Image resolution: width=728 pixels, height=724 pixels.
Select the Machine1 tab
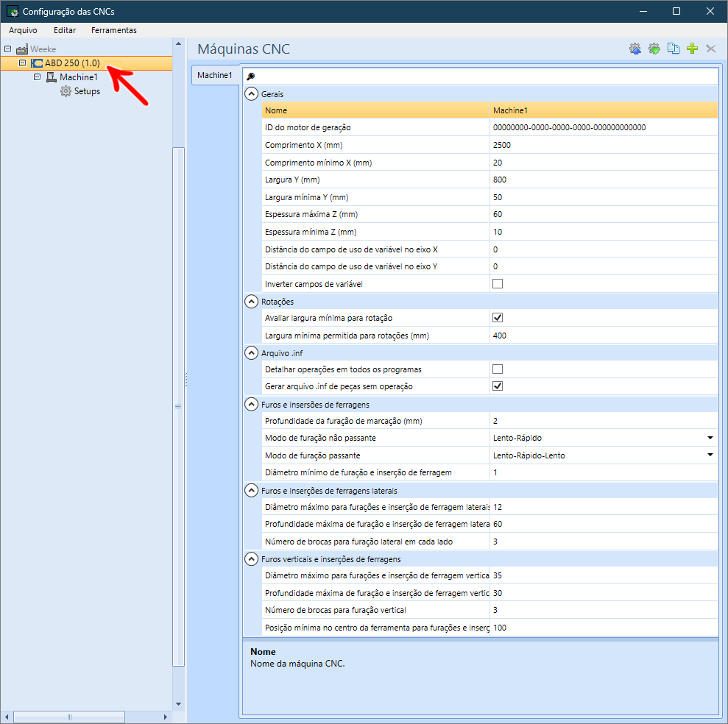214,75
